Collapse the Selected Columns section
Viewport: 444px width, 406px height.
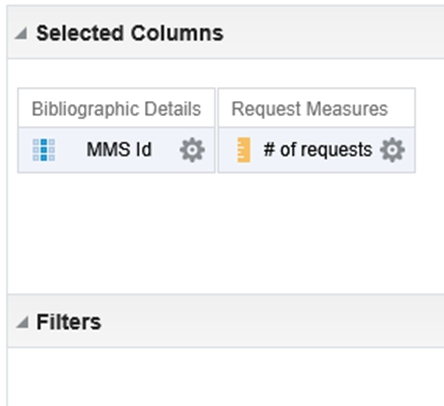click(x=21, y=33)
